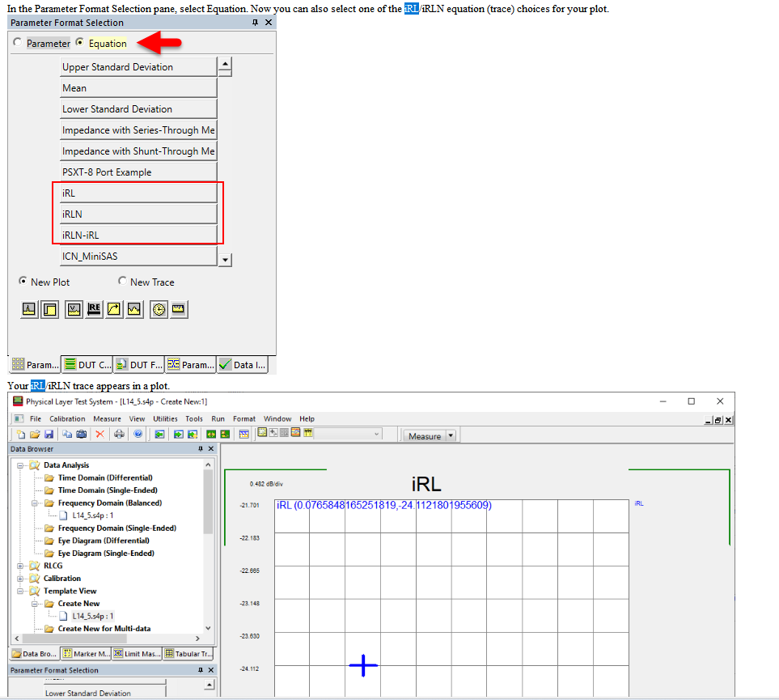Screen dimensions: 779x700
Task: Select the New Plot radio button
Action: pyautogui.click(x=23, y=282)
